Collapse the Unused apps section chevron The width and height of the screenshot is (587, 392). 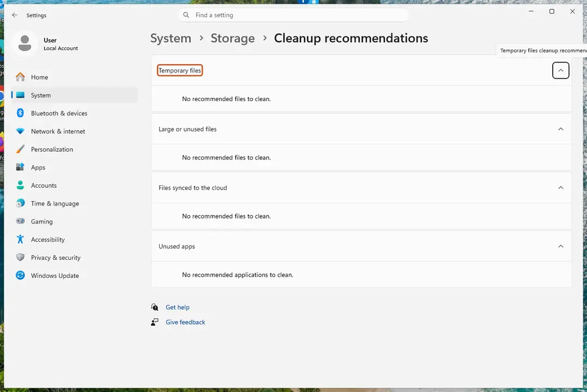click(560, 246)
